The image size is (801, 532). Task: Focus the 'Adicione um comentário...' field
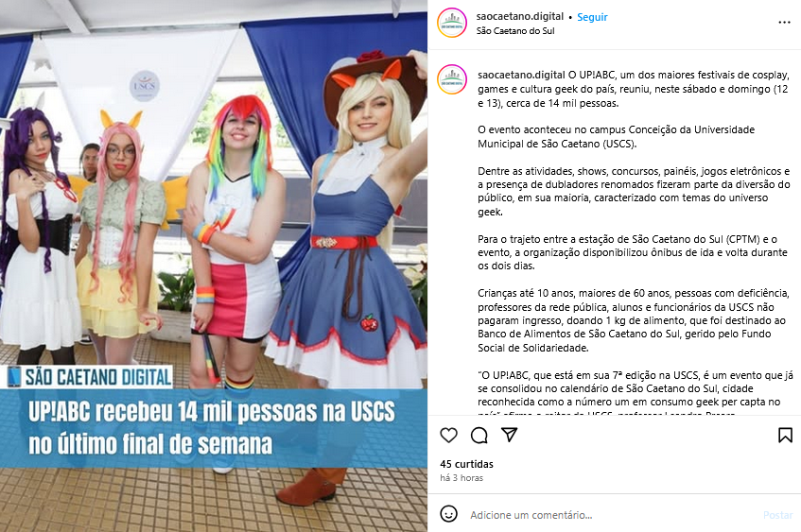point(613,515)
